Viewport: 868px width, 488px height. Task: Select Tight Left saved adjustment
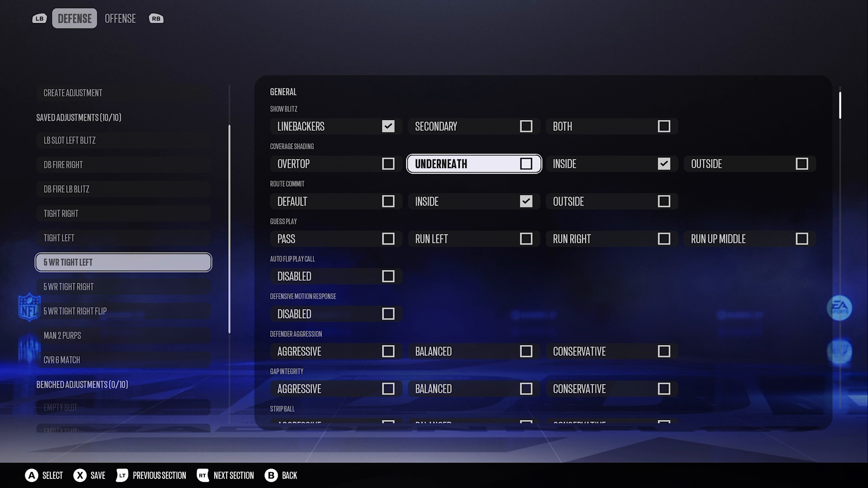[x=123, y=238]
